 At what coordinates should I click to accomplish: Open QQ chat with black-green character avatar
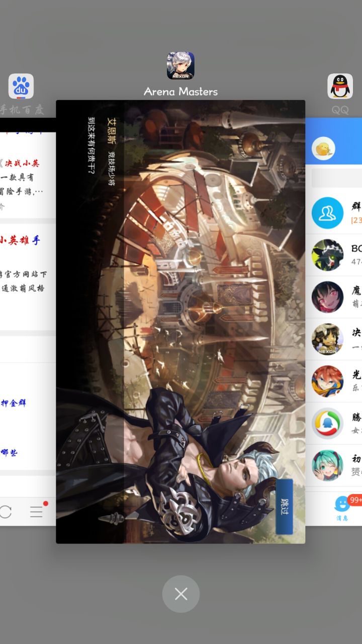327,255
